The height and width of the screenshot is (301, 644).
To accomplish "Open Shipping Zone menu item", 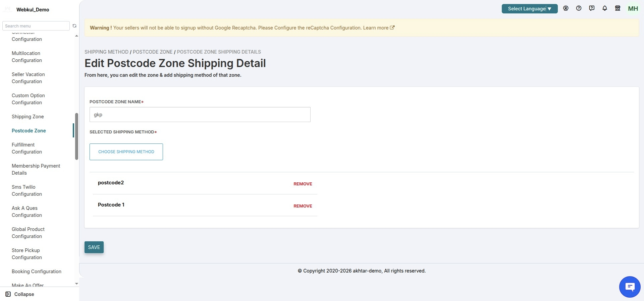I will 28,117.
